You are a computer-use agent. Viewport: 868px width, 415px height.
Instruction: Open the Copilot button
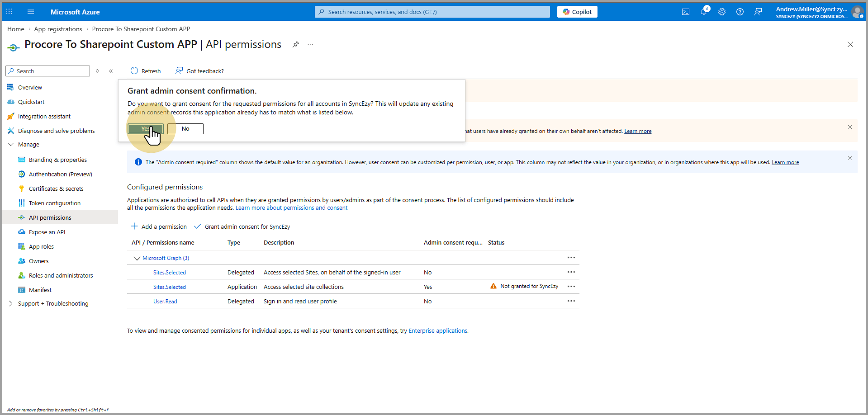pos(577,12)
